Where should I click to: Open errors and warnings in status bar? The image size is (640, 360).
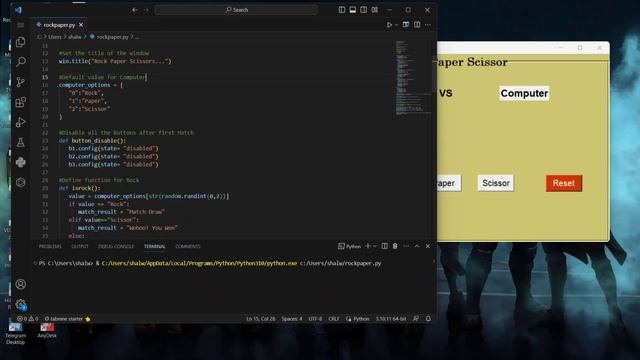27,319
